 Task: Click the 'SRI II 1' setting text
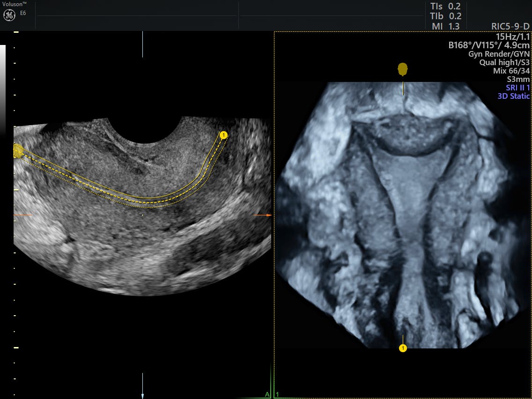tap(517, 88)
